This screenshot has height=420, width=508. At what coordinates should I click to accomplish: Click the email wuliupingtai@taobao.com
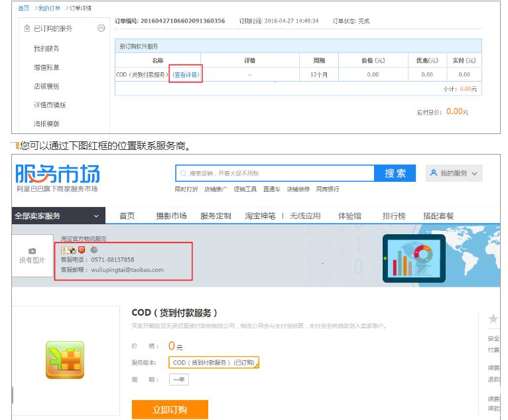(x=127, y=269)
